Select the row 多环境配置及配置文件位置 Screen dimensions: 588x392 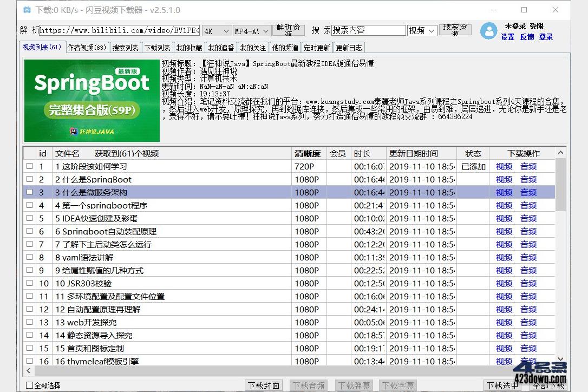289,296
